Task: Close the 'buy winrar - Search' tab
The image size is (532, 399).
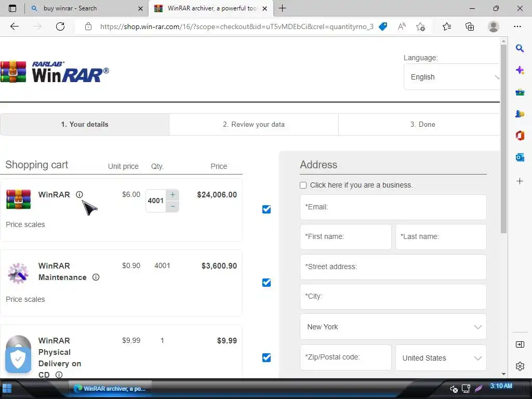Action: [140, 8]
